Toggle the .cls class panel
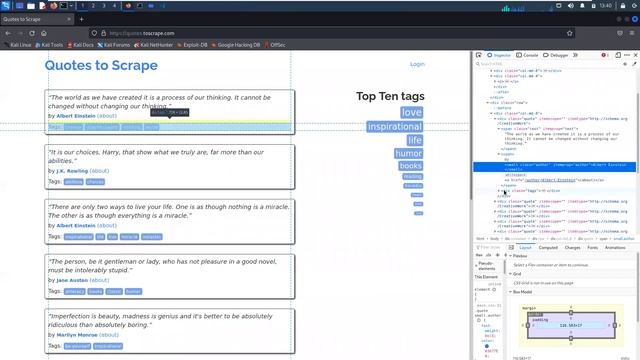640x360 pixels. pyautogui.click(x=489, y=255)
